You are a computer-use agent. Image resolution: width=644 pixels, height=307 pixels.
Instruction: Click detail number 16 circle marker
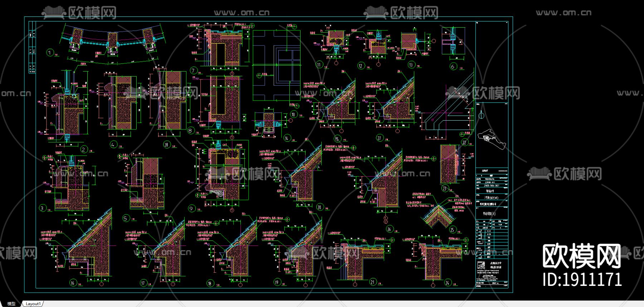pos(73,283)
